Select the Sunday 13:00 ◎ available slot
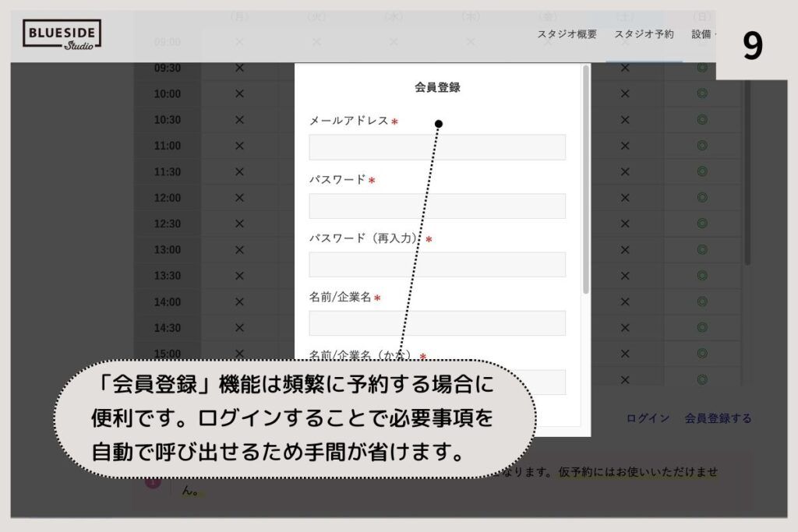The width and height of the screenshot is (798, 532). coord(702,250)
